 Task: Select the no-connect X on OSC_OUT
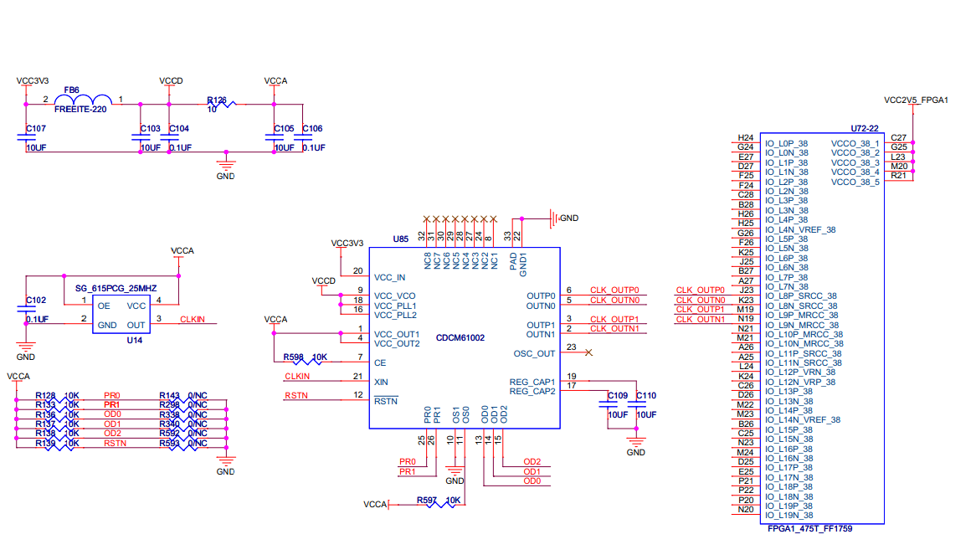coord(588,352)
